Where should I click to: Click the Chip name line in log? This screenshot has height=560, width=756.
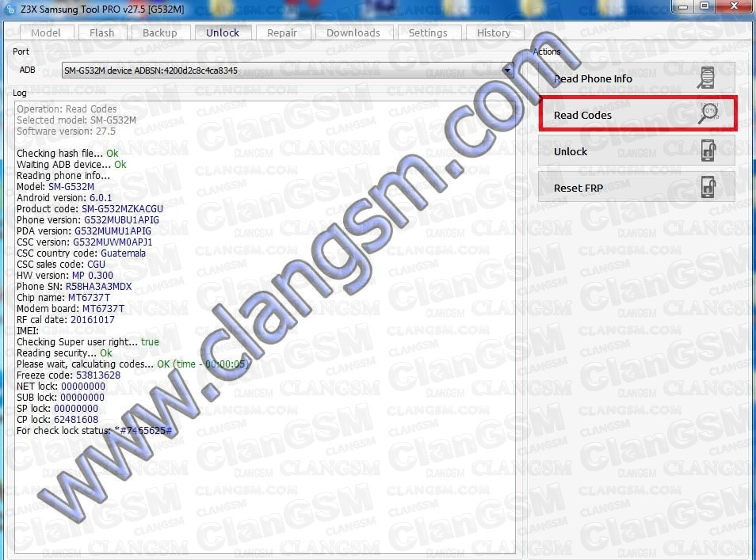tap(63, 297)
